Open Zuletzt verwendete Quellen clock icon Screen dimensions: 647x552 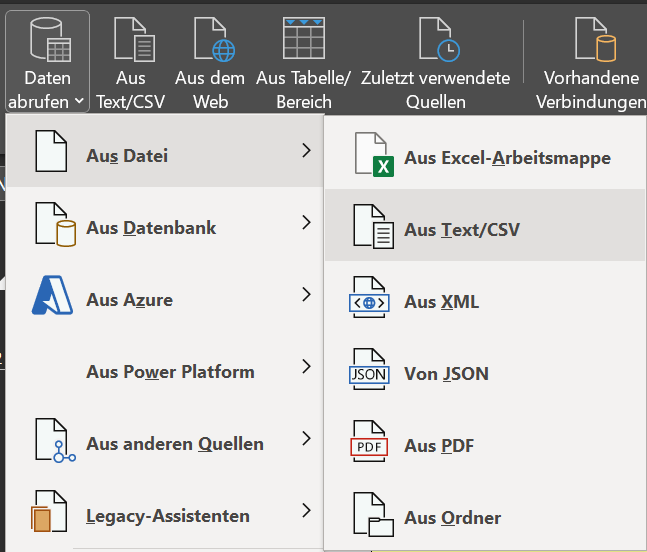tap(436, 40)
